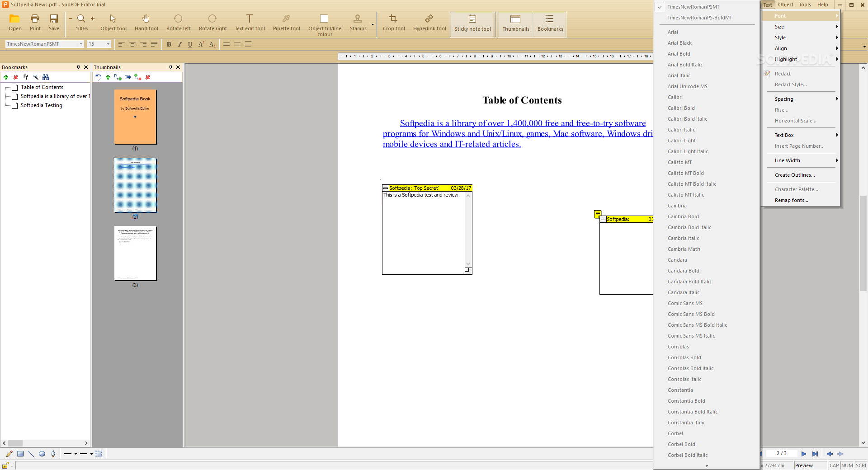Toggle the Bookmarks panel button
This screenshot has height=470, width=868.
point(550,24)
